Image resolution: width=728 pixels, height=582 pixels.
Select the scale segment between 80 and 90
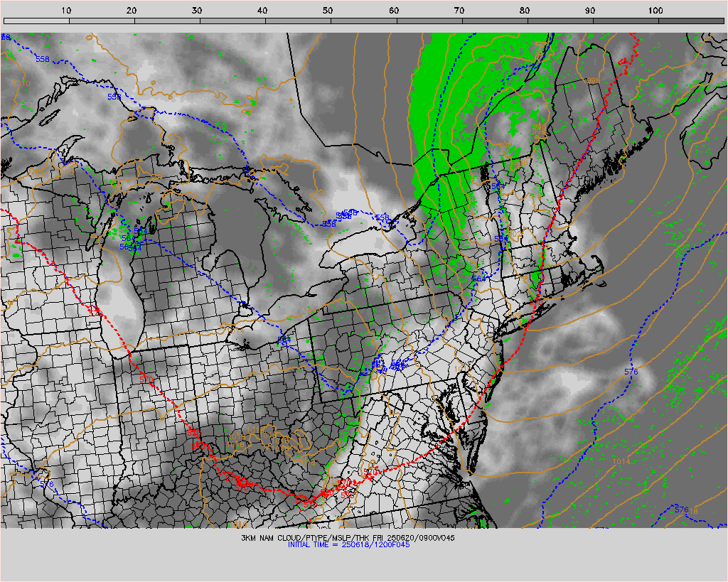coord(560,21)
